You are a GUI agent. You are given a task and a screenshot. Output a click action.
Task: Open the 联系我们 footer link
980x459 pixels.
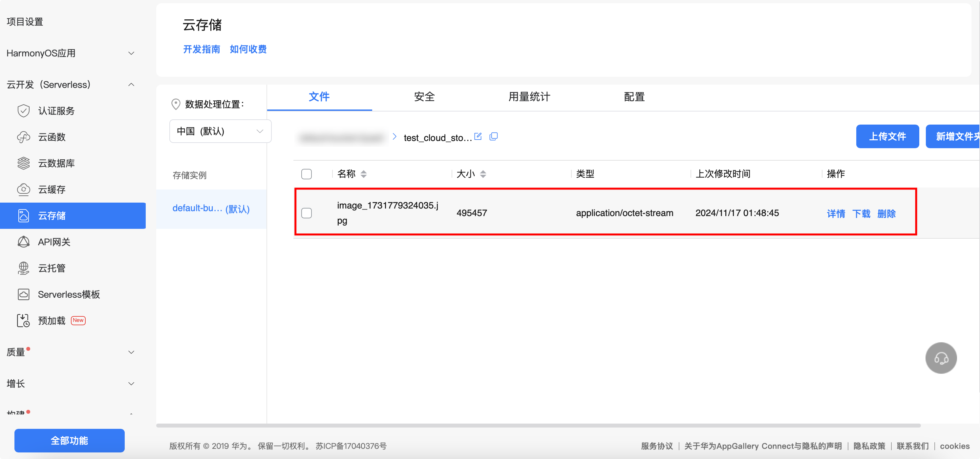[x=912, y=446]
